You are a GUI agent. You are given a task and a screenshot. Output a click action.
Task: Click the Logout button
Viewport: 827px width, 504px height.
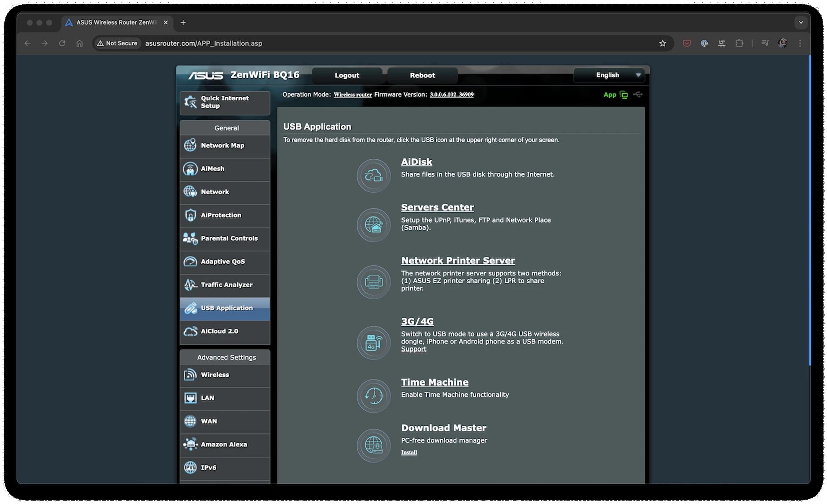point(347,75)
